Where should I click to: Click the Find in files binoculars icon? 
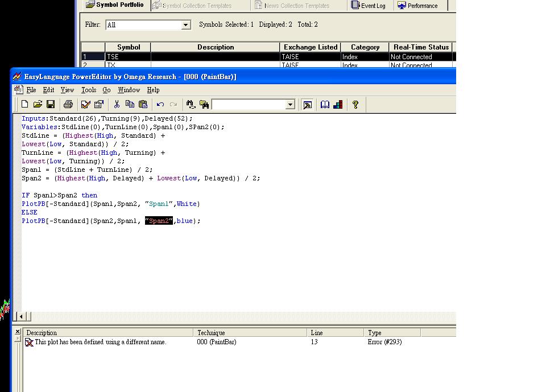[x=204, y=104]
